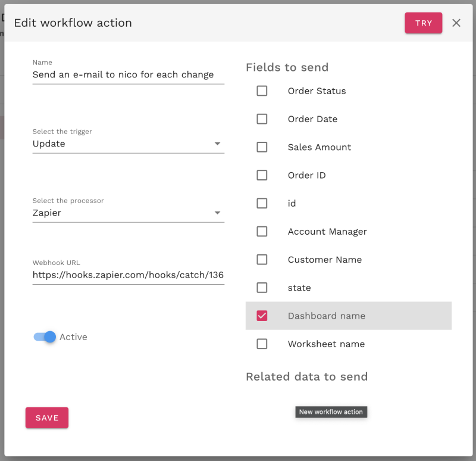This screenshot has width=476, height=461.
Task: Click the workflow action Name field
Action: click(x=128, y=74)
